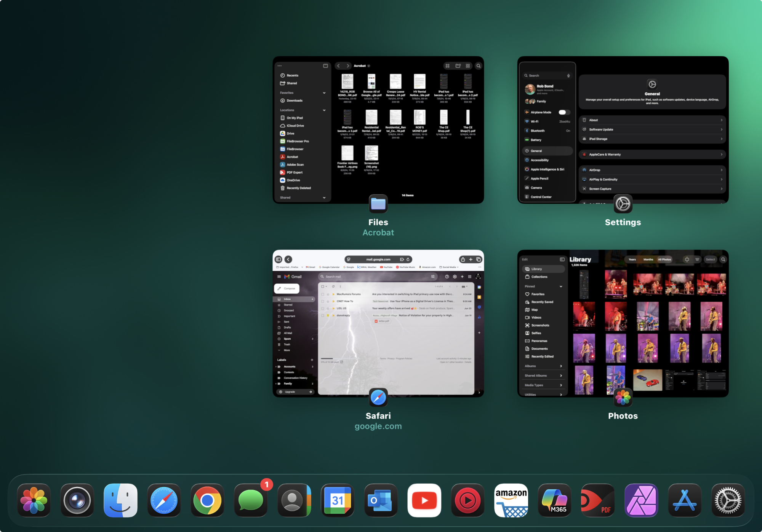Expand Albums section in Photos sidebar
This screenshot has height=532, width=762.
561,366
